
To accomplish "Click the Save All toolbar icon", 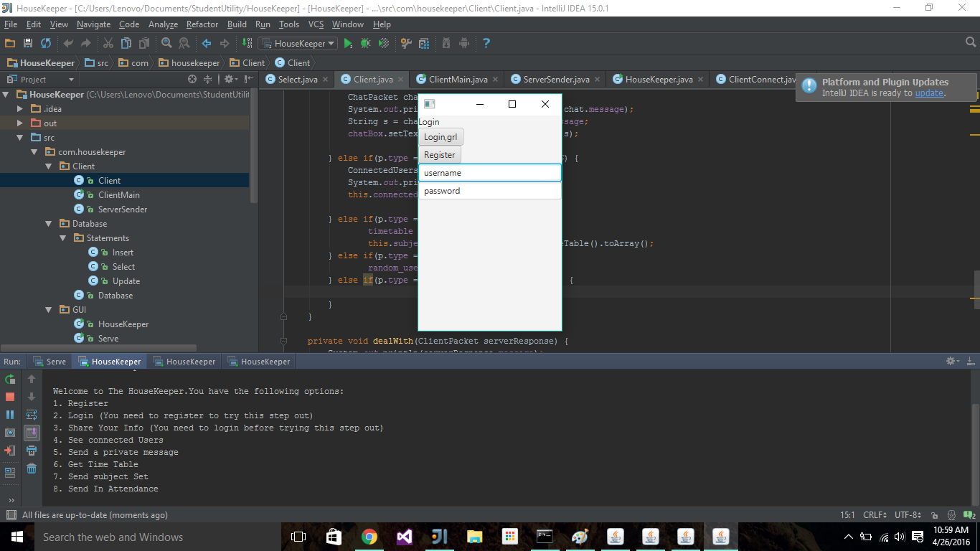I will (x=28, y=44).
